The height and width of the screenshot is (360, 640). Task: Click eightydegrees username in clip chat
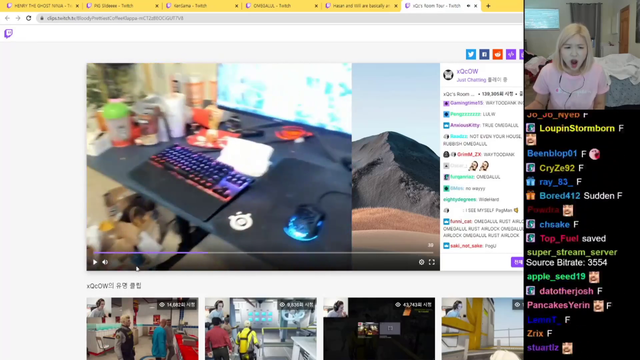[x=460, y=200]
